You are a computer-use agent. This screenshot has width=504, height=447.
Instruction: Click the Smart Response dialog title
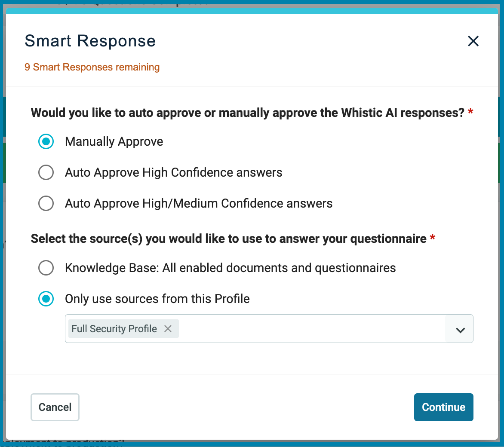pos(90,41)
